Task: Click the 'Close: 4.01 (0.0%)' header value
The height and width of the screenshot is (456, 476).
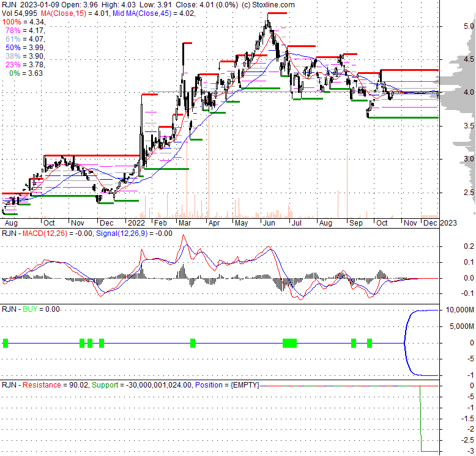Action: tap(207, 5)
